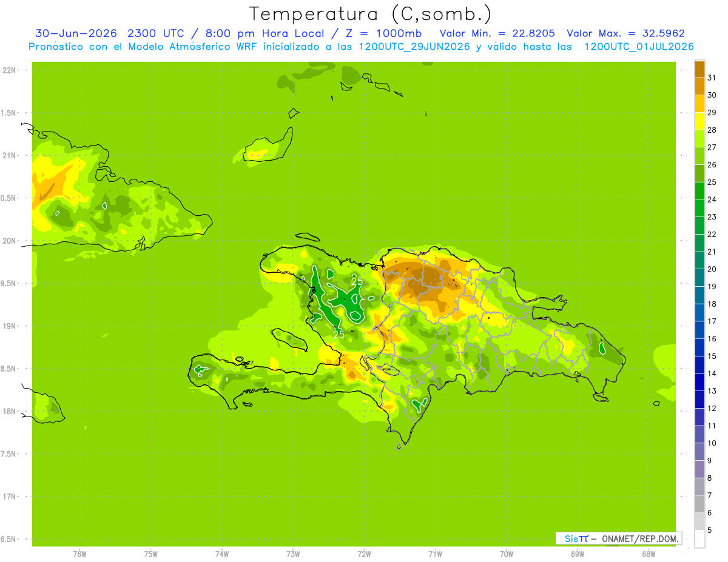Click the '74W' longitude axis label
The width and height of the screenshot is (728, 562).
tap(222, 554)
